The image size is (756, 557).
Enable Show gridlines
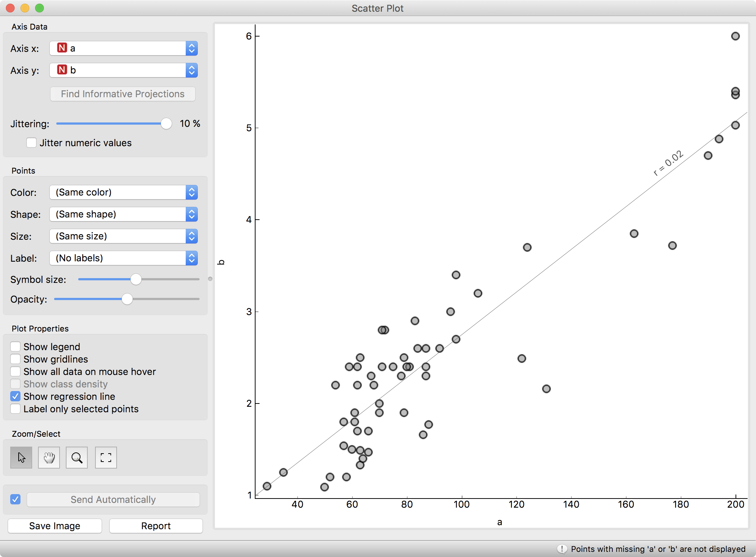(15, 359)
